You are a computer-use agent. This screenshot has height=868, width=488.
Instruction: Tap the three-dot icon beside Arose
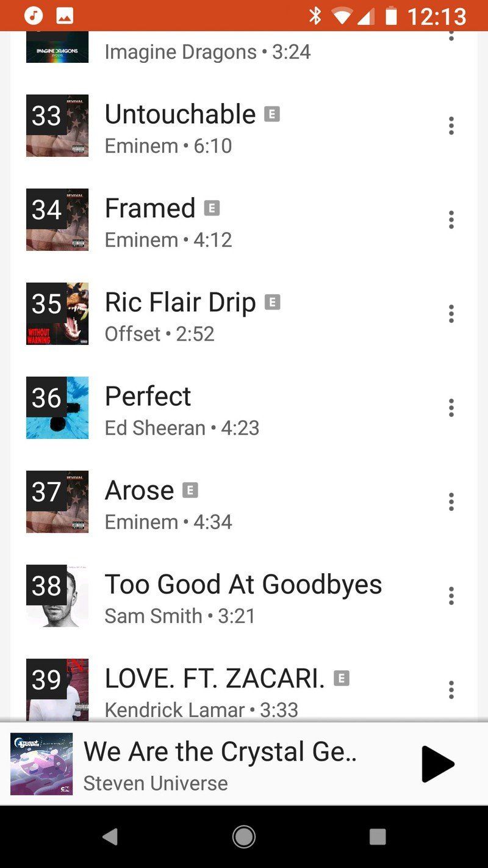click(x=451, y=502)
